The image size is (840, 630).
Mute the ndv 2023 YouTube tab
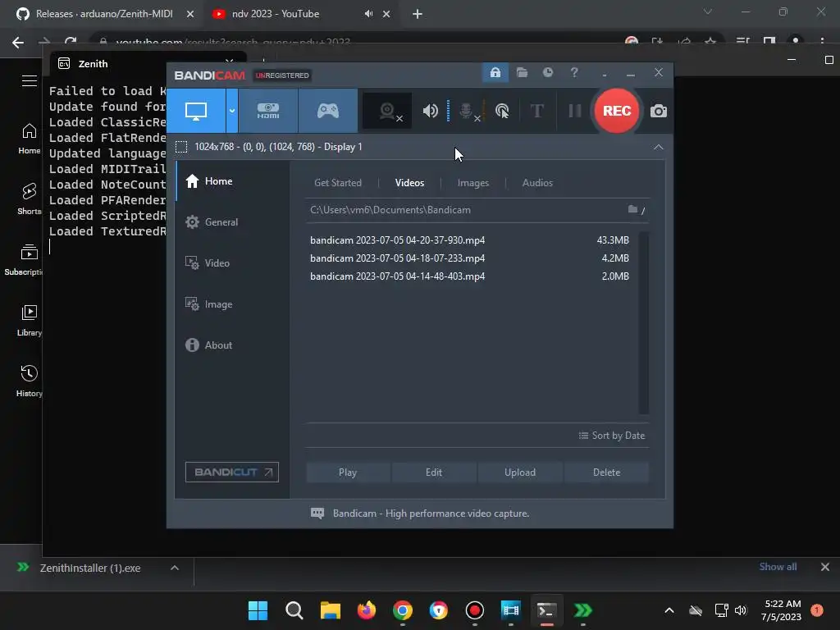368,14
